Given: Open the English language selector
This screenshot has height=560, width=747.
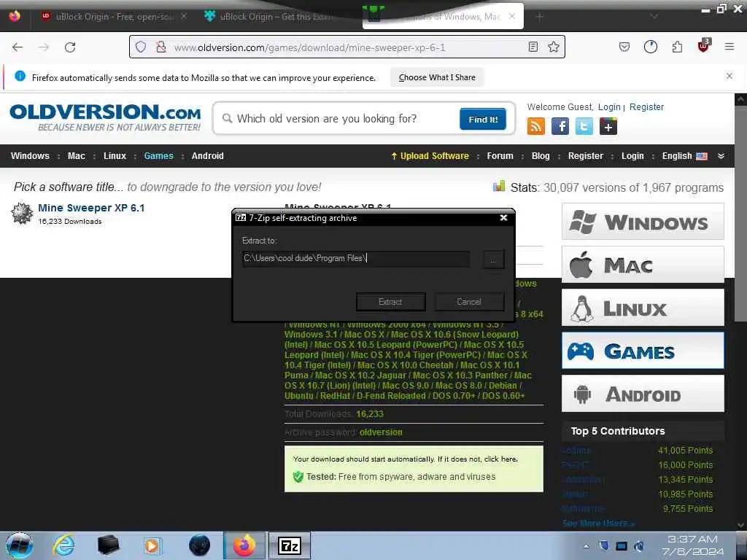Looking at the screenshot, I should click(684, 156).
